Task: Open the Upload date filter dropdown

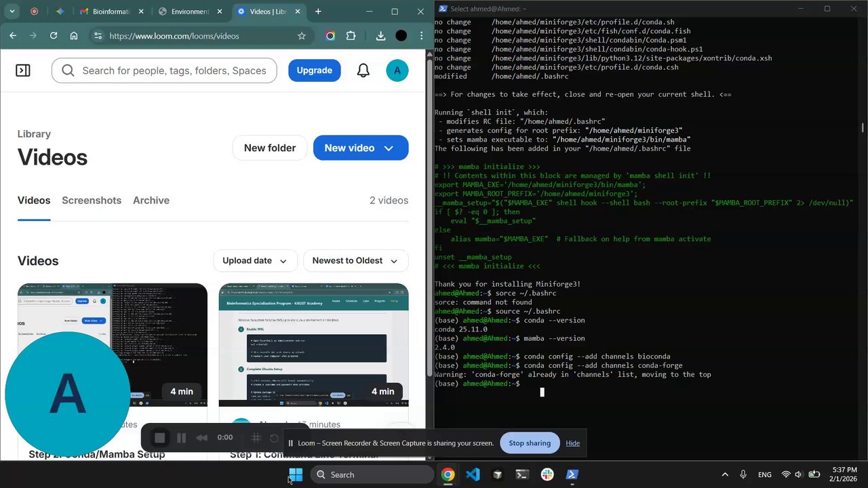Action: coord(254,261)
